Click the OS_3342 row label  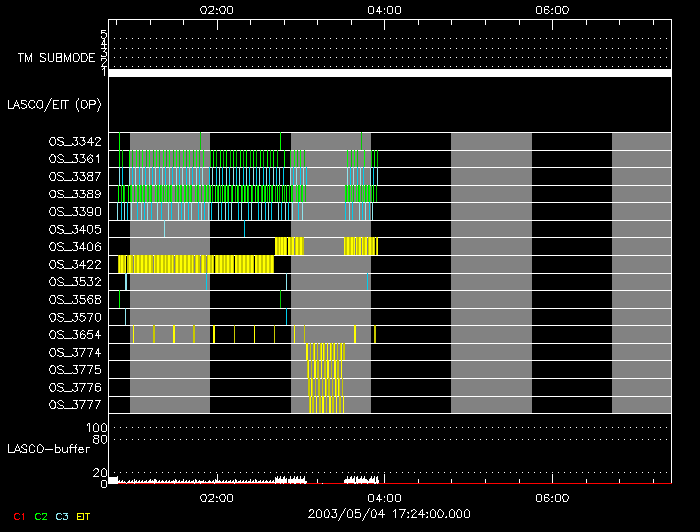point(75,141)
